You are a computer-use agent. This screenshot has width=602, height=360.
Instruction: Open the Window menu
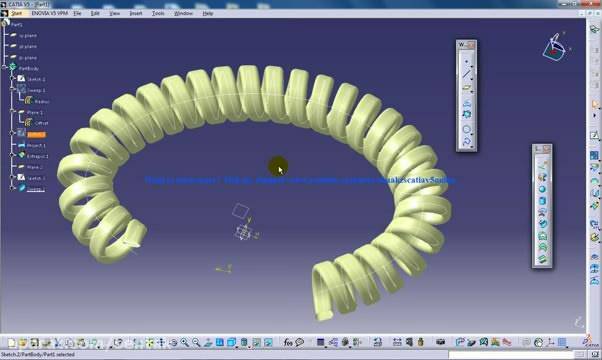[183, 13]
